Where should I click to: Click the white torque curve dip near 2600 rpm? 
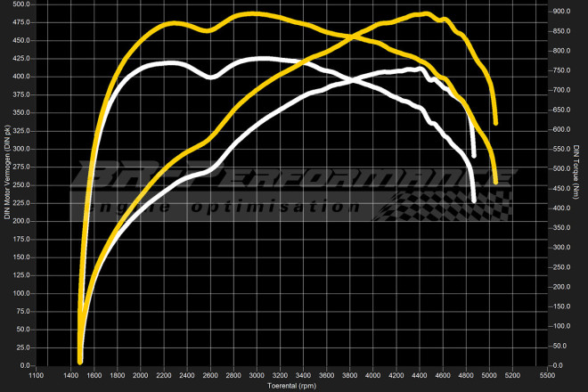point(211,78)
